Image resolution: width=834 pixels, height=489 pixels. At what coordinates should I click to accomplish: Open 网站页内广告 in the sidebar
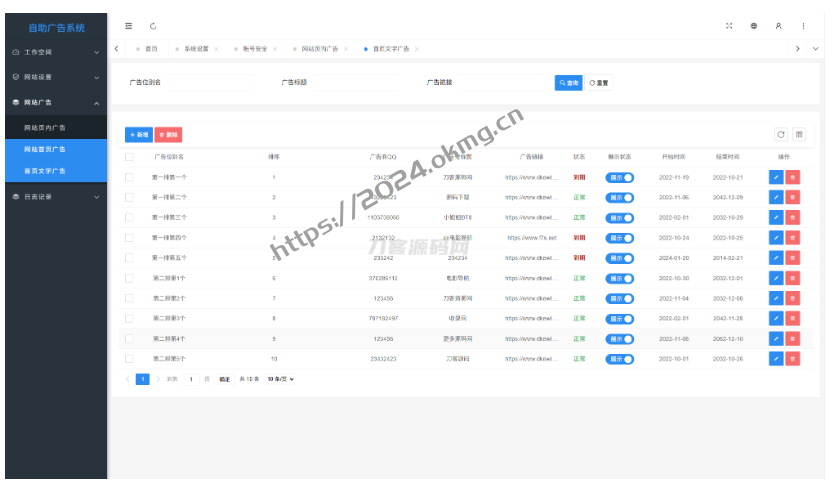(x=56, y=128)
